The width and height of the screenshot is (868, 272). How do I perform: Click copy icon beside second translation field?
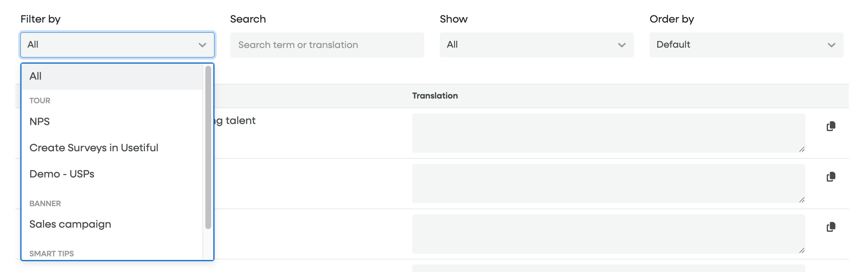click(831, 177)
